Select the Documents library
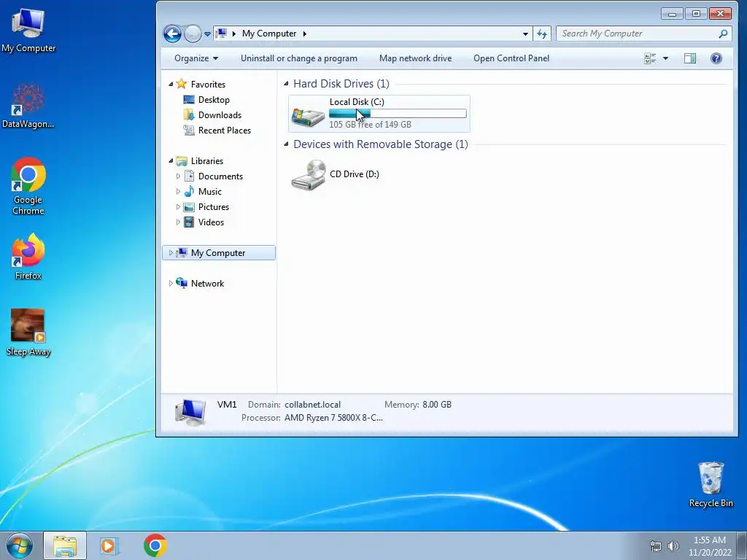 point(220,176)
